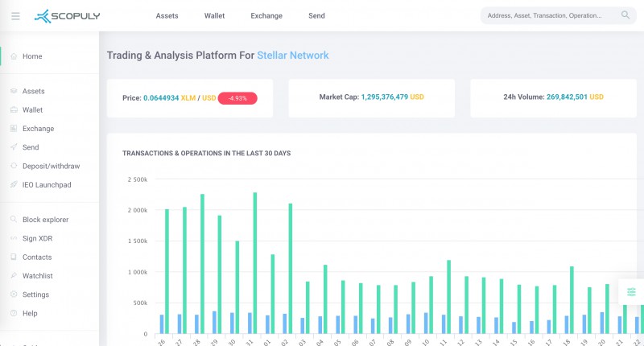The image size is (644, 346).
Task: Open Exchange in the top navigation
Action: pos(266,15)
